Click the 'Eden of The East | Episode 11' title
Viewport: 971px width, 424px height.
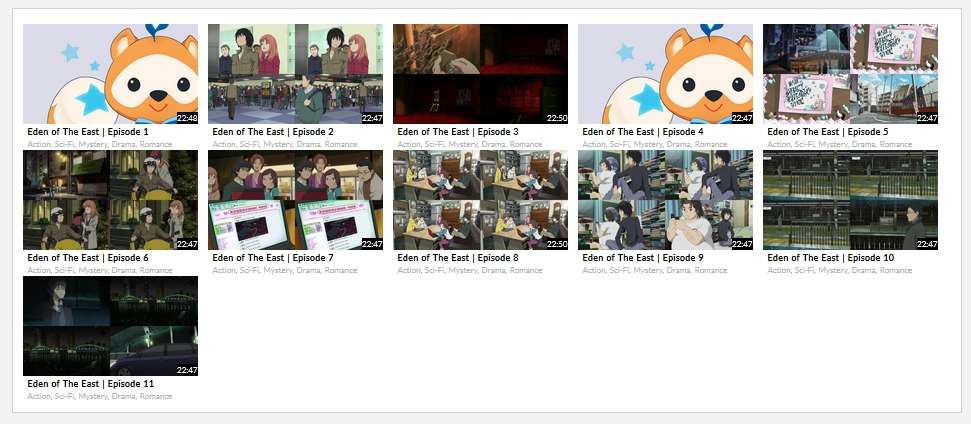(90, 384)
